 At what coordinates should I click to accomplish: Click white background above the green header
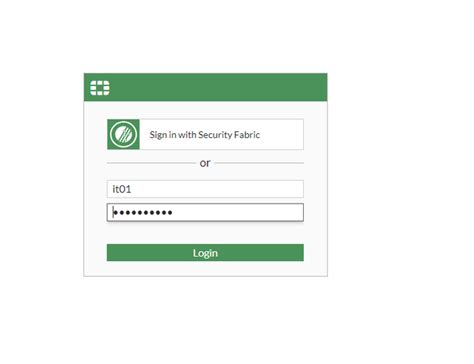(205, 35)
